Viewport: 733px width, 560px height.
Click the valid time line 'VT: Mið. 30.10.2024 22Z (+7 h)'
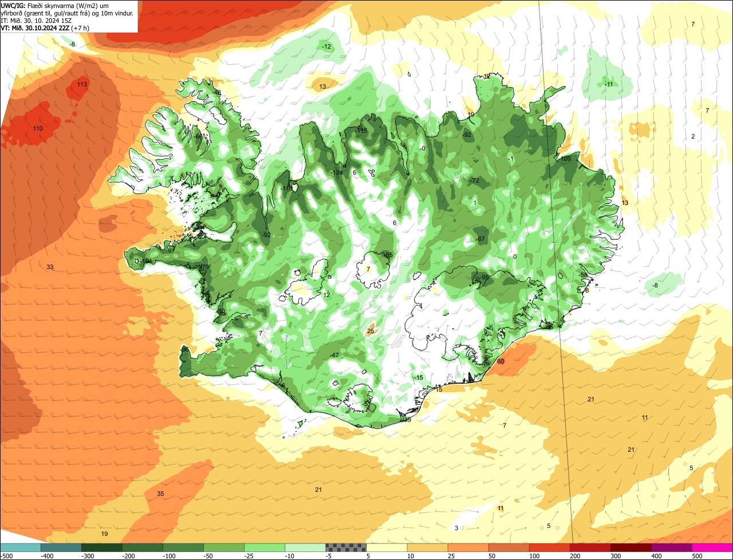pos(46,27)
